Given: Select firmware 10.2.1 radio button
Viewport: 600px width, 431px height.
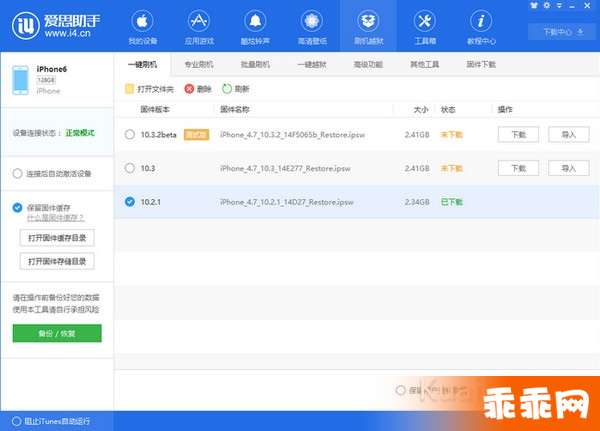Looking at the screenshot, I should 130,202.
